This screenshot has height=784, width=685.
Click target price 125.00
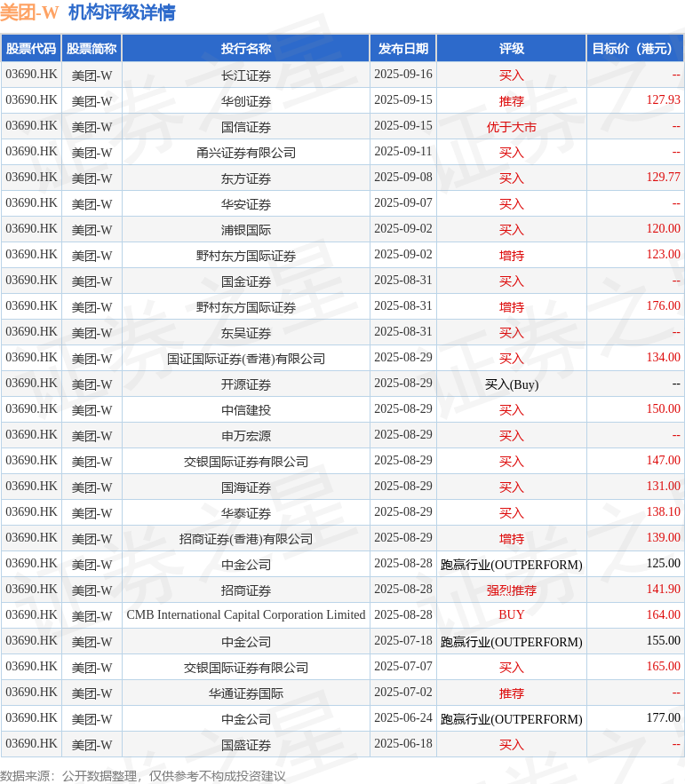[663, 563]
